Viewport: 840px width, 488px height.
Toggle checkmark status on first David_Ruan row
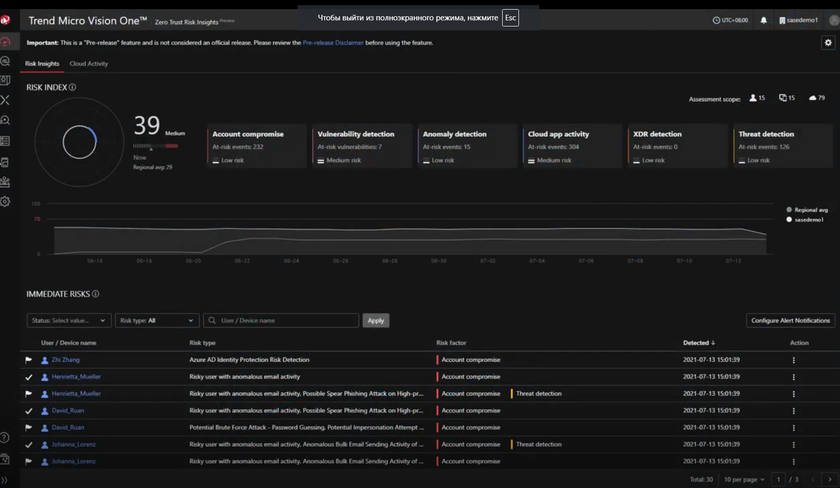[x=29, y=411]
